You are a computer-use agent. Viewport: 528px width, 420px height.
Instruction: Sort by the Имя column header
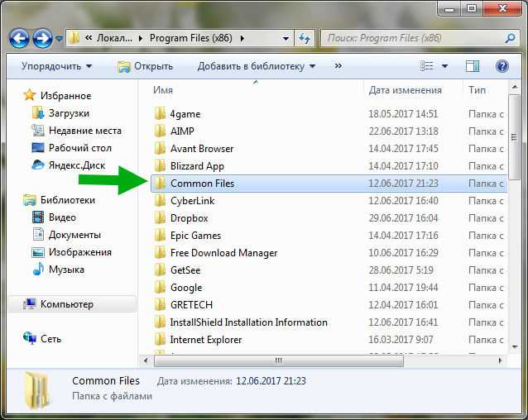point(163,90)
